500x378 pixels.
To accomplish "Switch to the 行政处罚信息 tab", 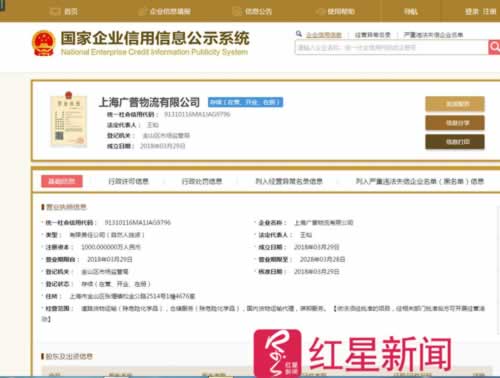I will pyautogui.click(x=202, y=181).
